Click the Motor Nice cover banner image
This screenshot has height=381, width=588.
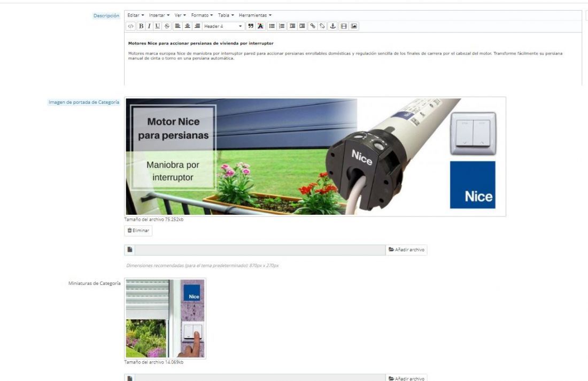pyautogui.click(x=315, y=157)
